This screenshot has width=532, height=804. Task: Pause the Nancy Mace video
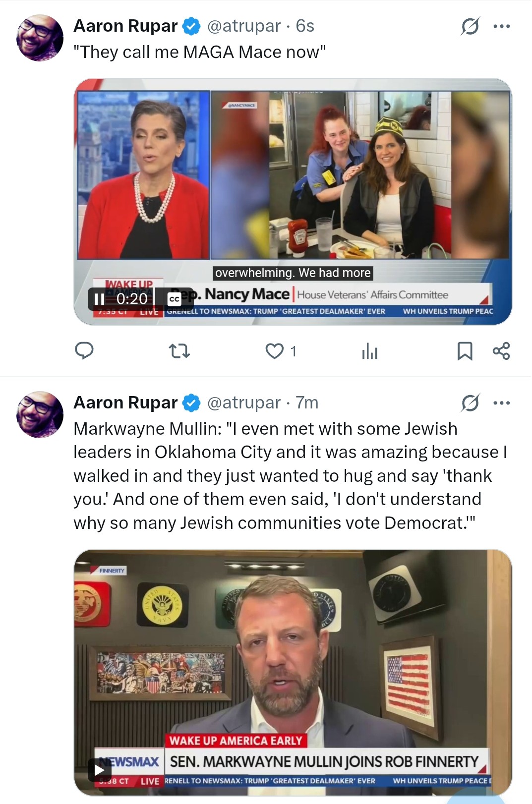(x=100, y=299)
